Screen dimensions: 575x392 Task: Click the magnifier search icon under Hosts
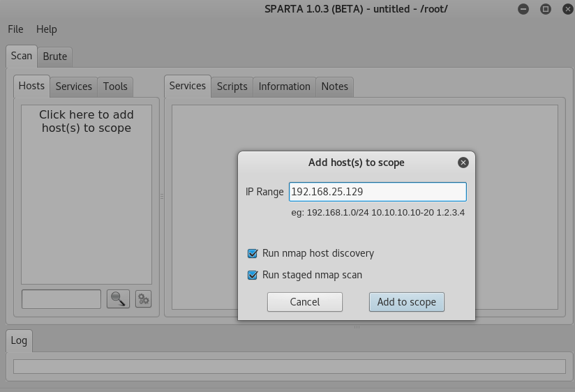(x=118, y=299)
